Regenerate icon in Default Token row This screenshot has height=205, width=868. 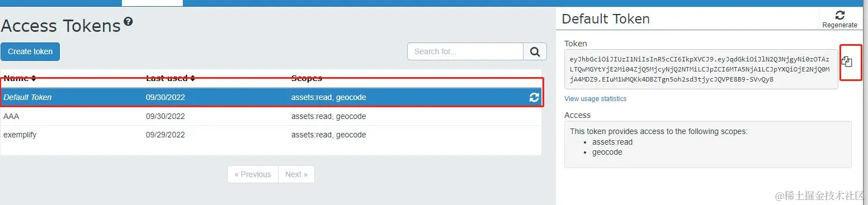coord(534,97)
